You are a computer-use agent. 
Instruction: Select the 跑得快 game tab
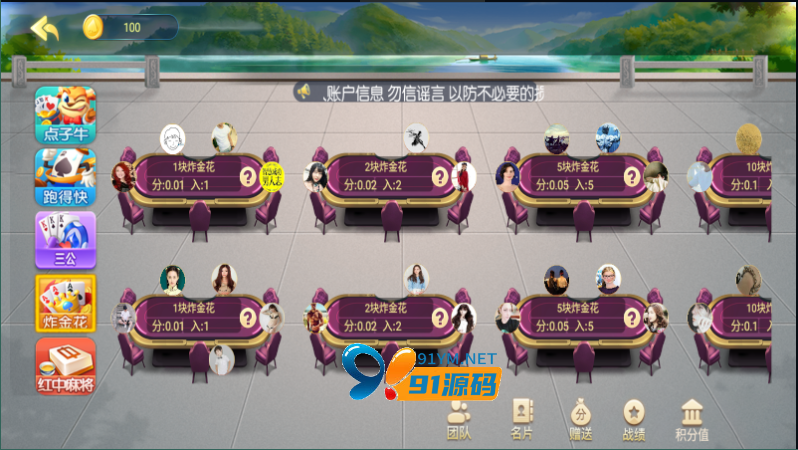(65, 177)
